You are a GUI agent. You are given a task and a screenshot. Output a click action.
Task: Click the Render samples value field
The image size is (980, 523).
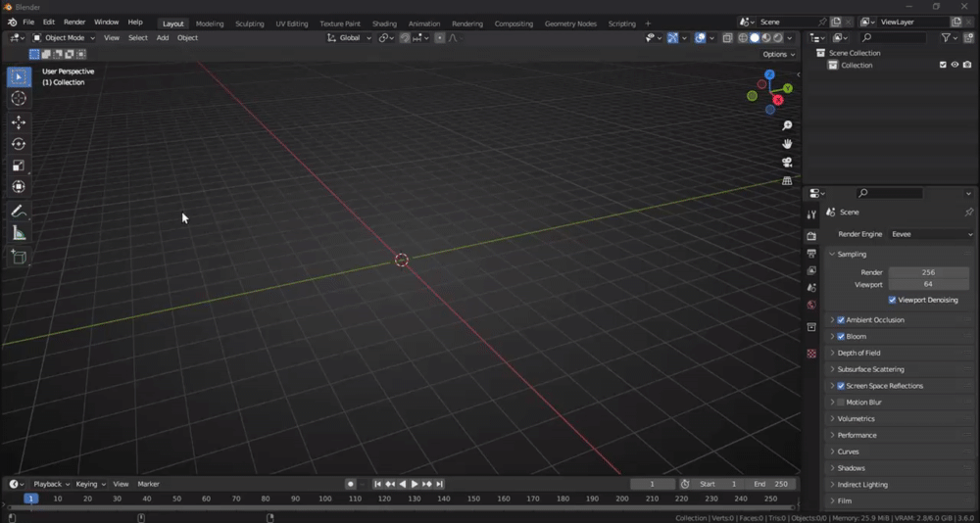tap(927, 272)
